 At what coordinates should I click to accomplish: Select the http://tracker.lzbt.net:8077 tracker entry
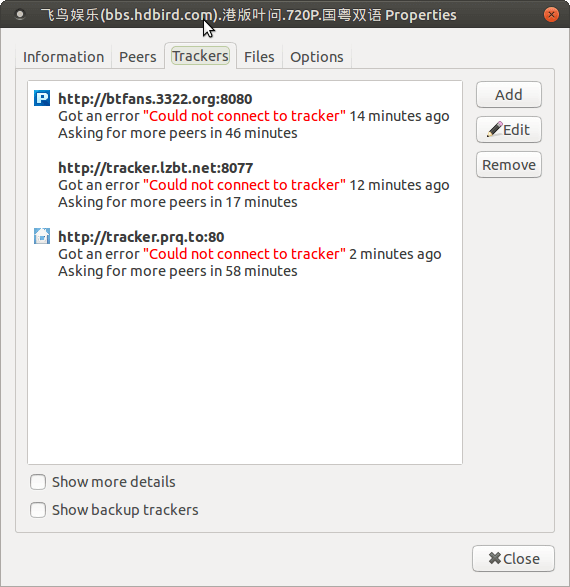tap(245, 185)
